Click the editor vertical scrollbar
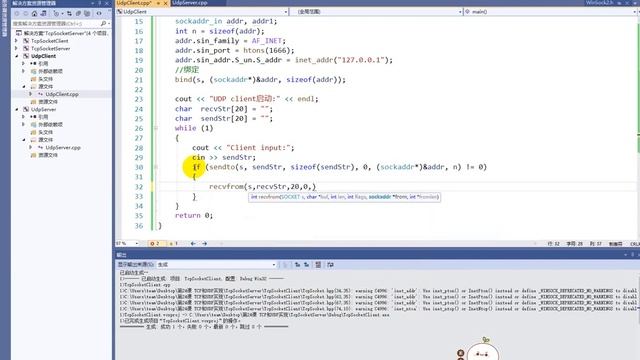This screenshot has height=360, width=640. click(x=638, y=127)
